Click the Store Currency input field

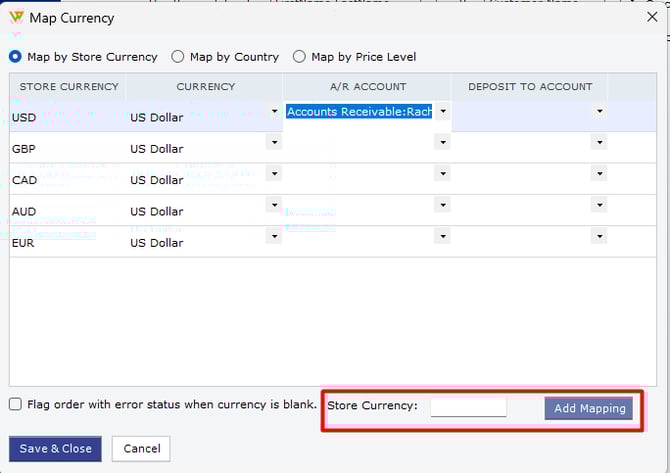point(468,407)
